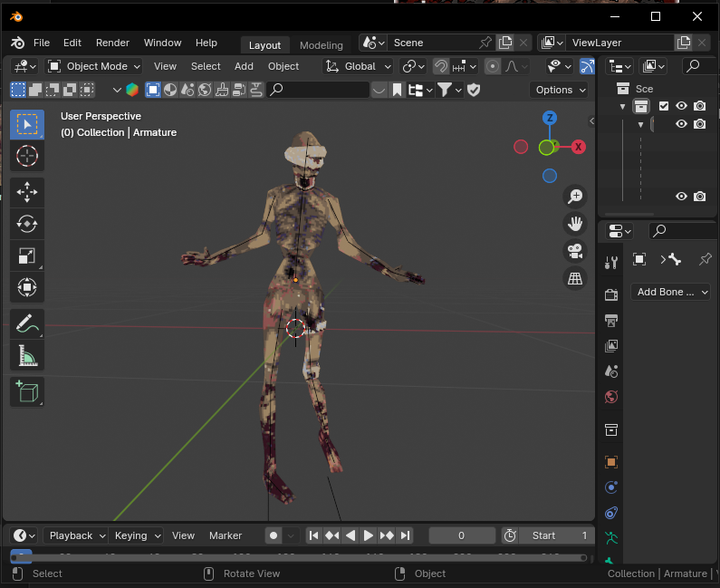Screen dimensions: 720x588
Task: Choose the Scale tool
Action: [27, 256]
